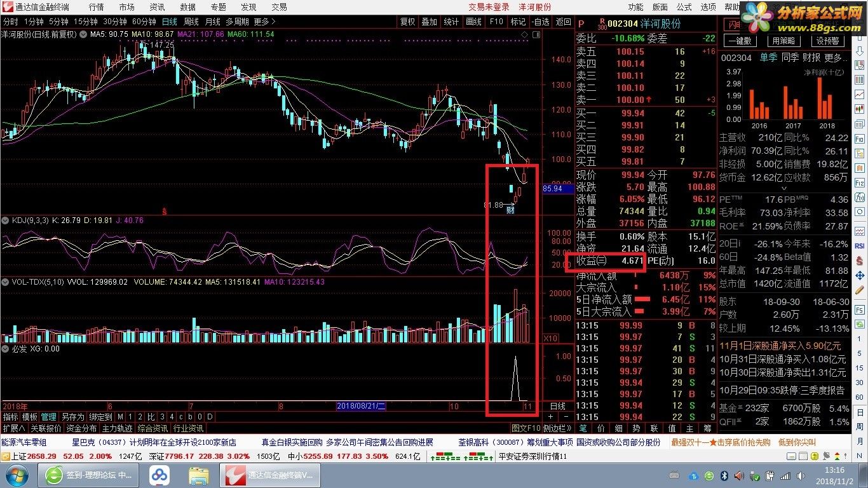Click the 主力轨迹 tab
The image size is (868, 488).
117,429
